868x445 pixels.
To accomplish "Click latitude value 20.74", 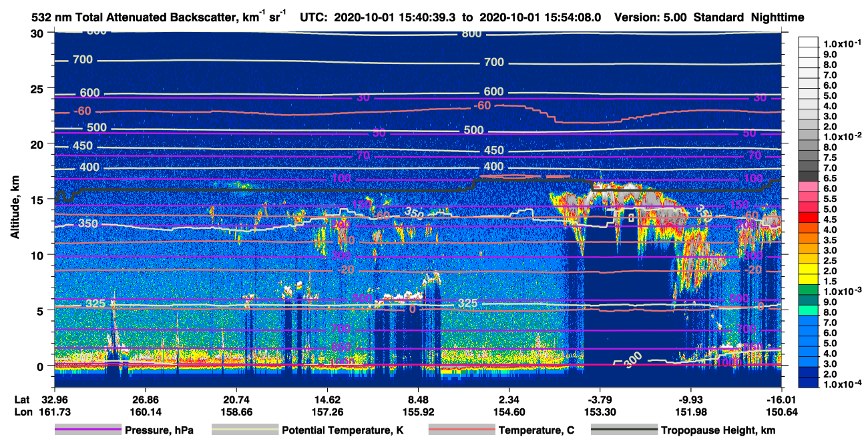I will [x=236, y=400].
